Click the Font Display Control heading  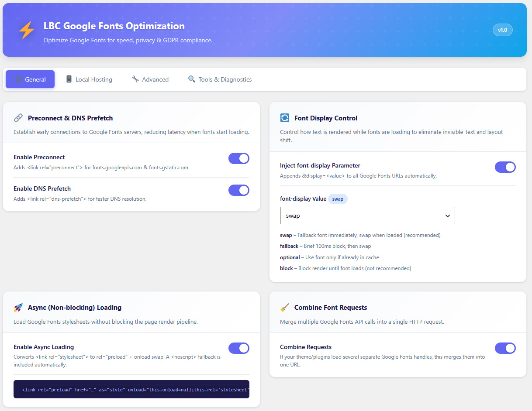pos(326,118)
